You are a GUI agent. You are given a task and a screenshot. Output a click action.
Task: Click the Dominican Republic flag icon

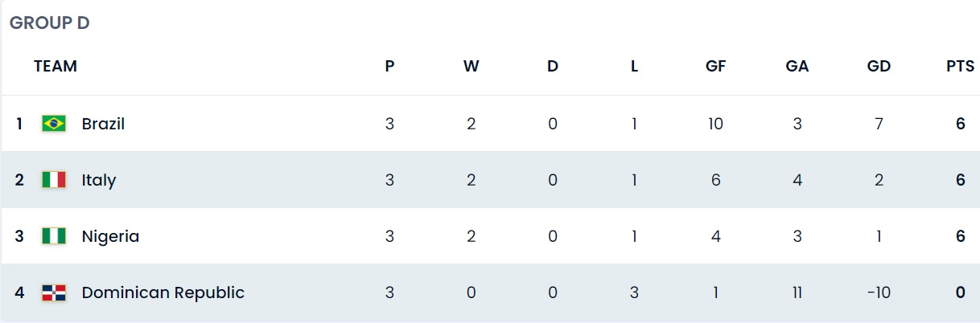[54, 292]
